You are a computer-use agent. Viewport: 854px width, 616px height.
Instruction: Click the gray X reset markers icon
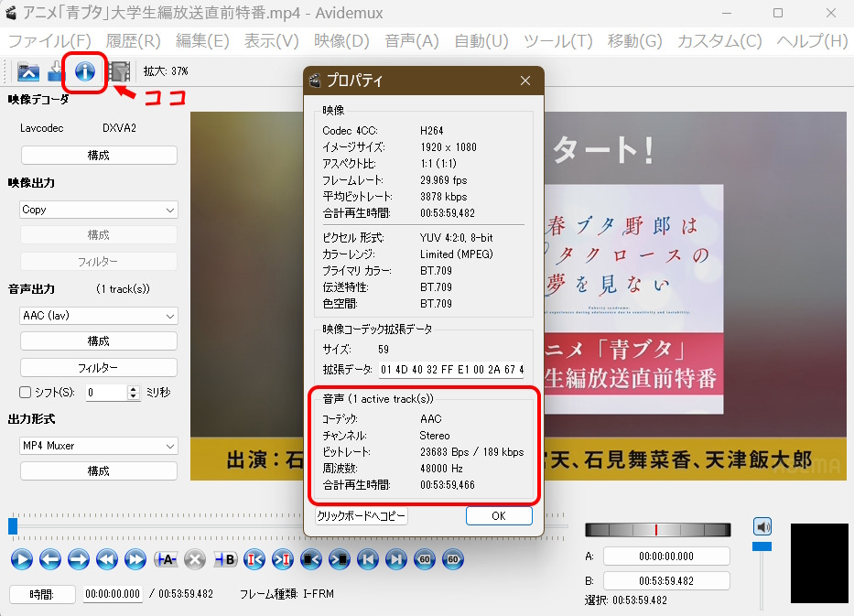pyautogui.click(x=194, y=559)
